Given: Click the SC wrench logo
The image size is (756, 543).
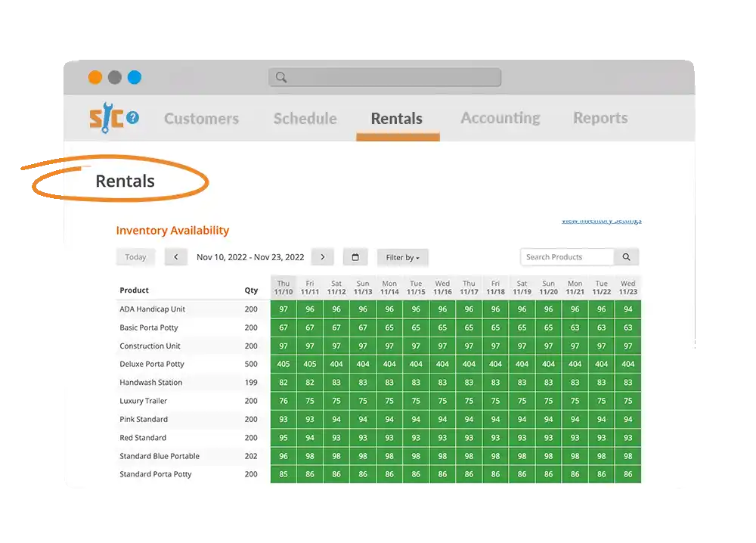Looking at the screenshot, I should click(x=107, y=117).
